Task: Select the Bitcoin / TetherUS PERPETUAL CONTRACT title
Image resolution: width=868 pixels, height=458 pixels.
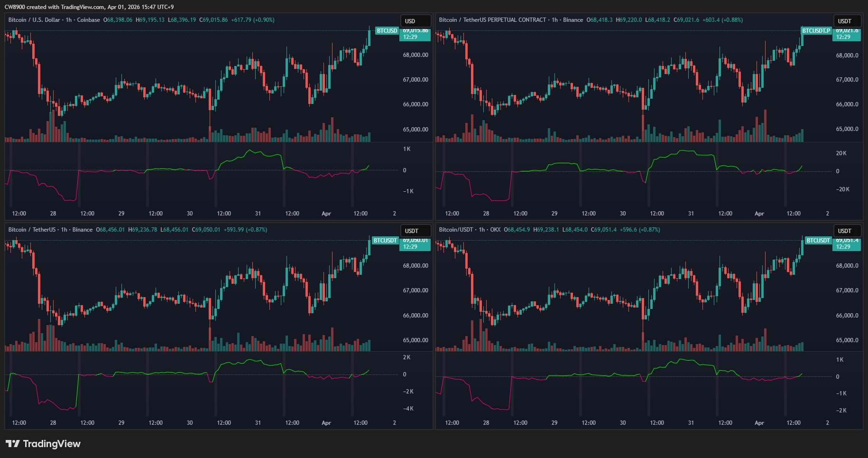Action: tap(511, 20)
